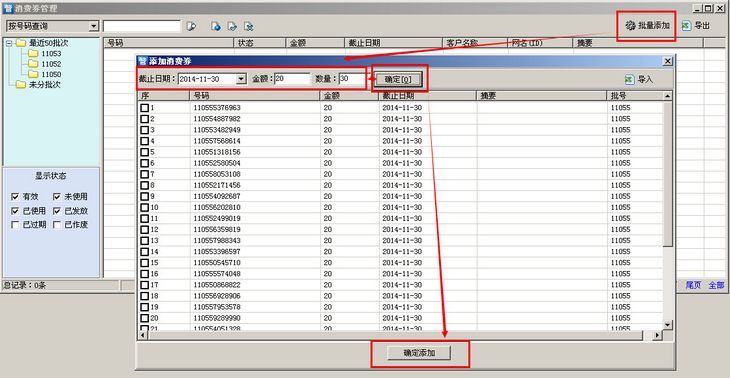Check row 2 checkbox for 110554887982
Screen dimensions: 730x378
[x=145, y=119]
